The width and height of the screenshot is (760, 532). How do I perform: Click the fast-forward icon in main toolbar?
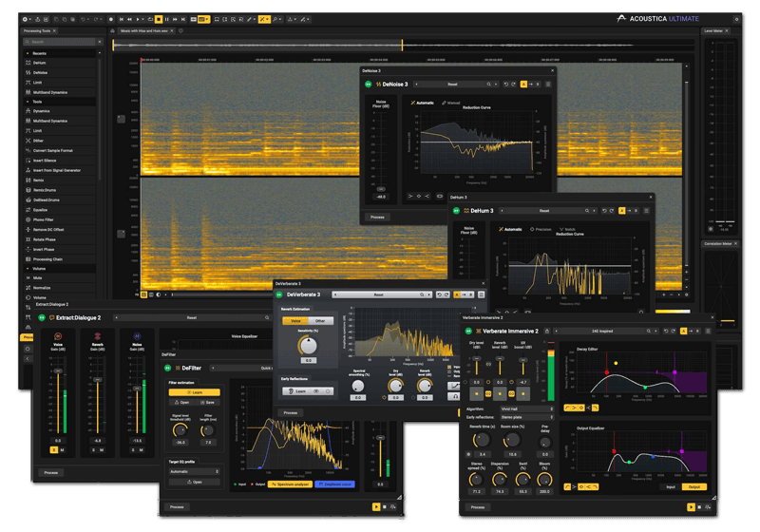pyautogui.click(x=175, y=19)
